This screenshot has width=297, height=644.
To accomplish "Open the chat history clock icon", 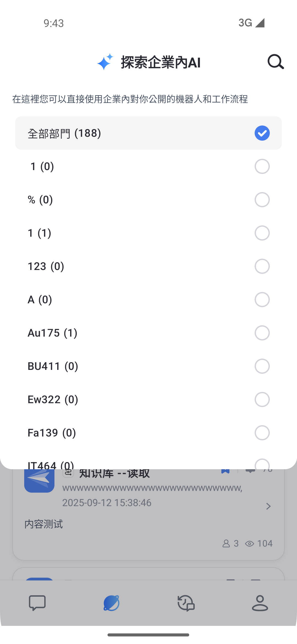I will tap(186, 603).
